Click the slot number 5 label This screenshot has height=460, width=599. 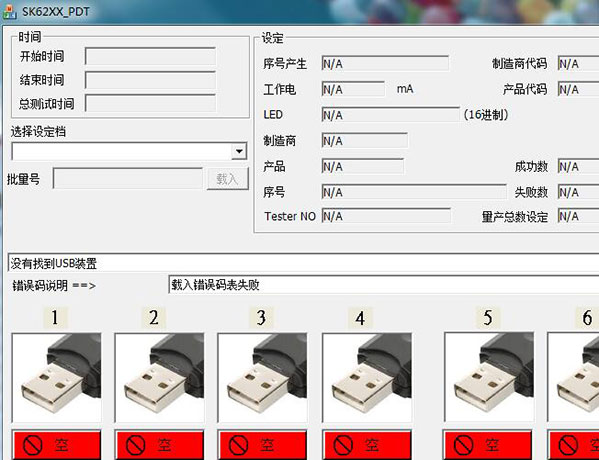tap(488, 317)
